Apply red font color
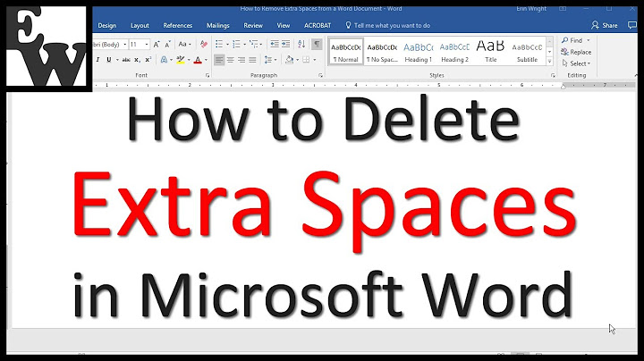 click(198, 60)
